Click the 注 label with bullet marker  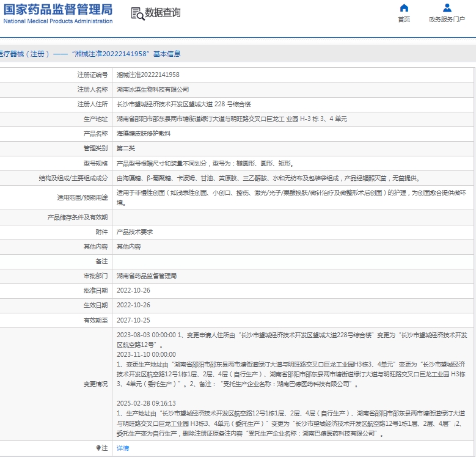102,448
